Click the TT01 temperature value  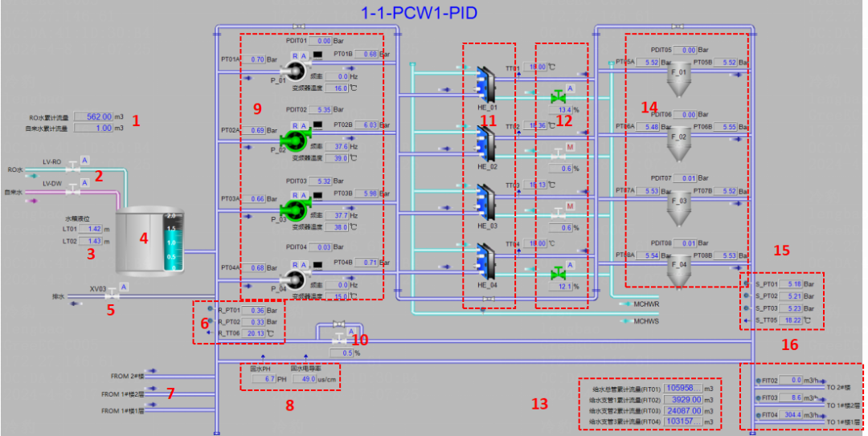535,67
